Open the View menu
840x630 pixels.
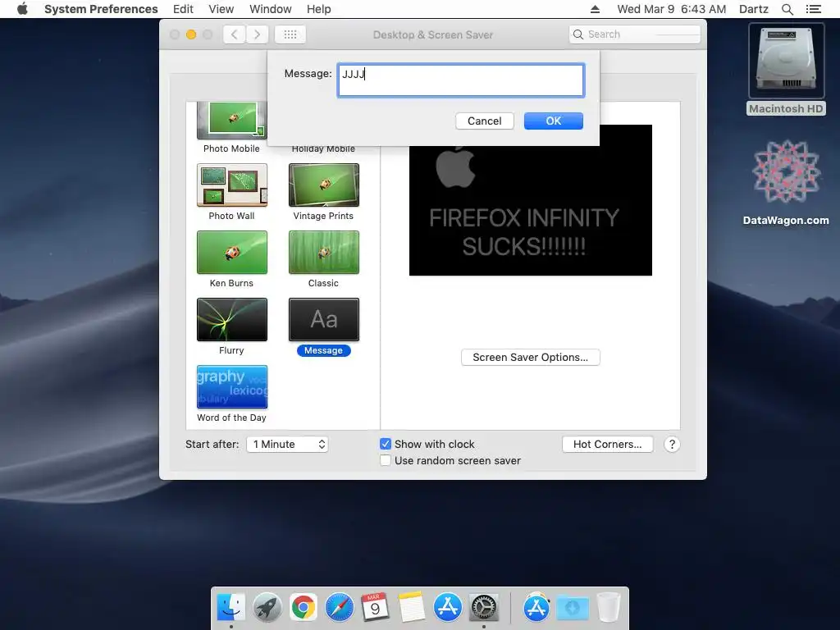(221, 9)
